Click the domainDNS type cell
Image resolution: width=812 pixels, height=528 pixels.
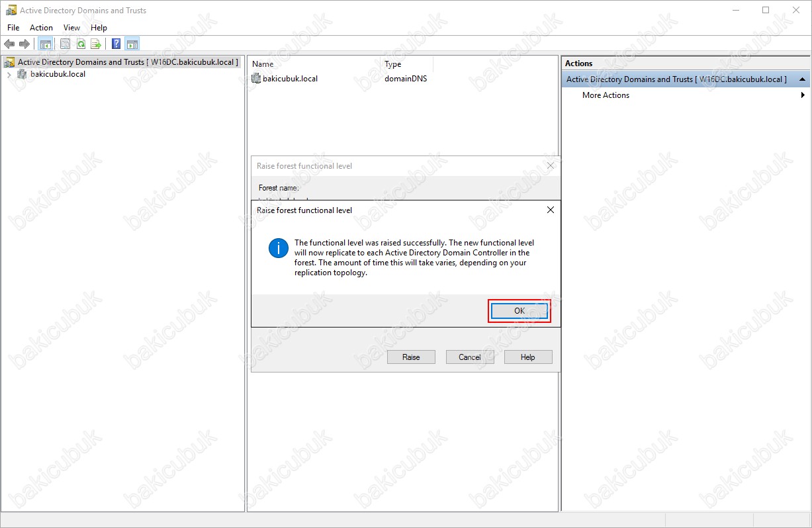406,78
